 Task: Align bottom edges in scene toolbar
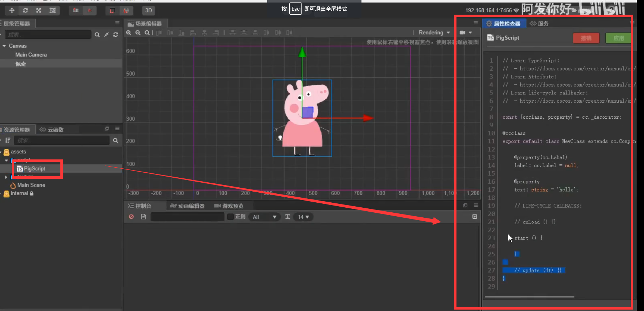pyautogui.click(x=181, y=33)
